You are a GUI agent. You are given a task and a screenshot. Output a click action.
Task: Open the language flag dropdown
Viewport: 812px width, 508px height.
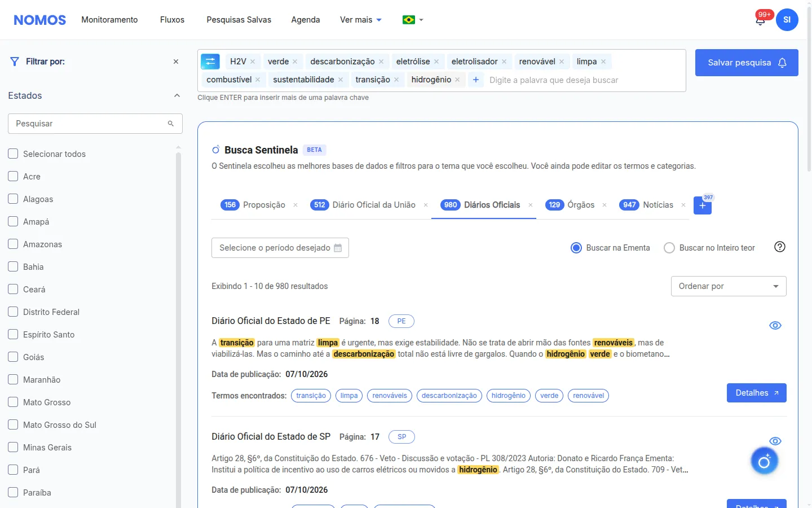tap(413, 20)
